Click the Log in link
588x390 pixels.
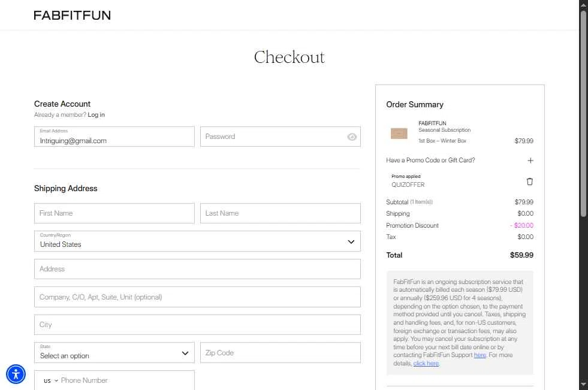(96, 115)
